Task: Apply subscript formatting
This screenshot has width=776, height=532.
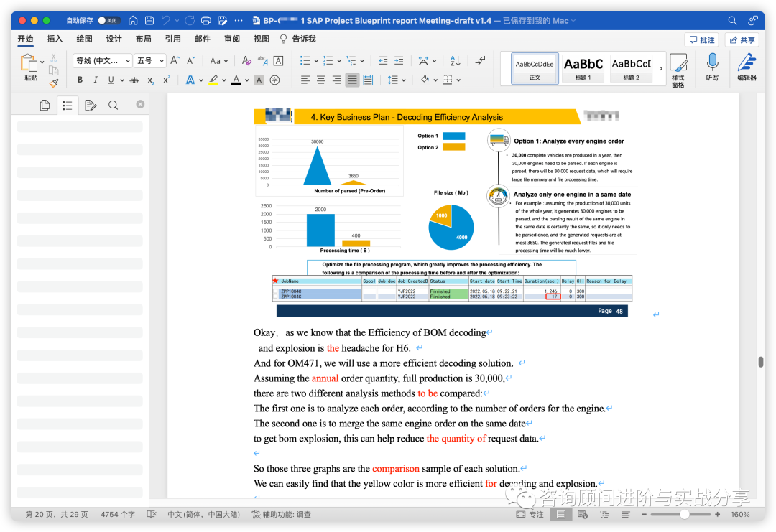Action: tap(151, 80)
